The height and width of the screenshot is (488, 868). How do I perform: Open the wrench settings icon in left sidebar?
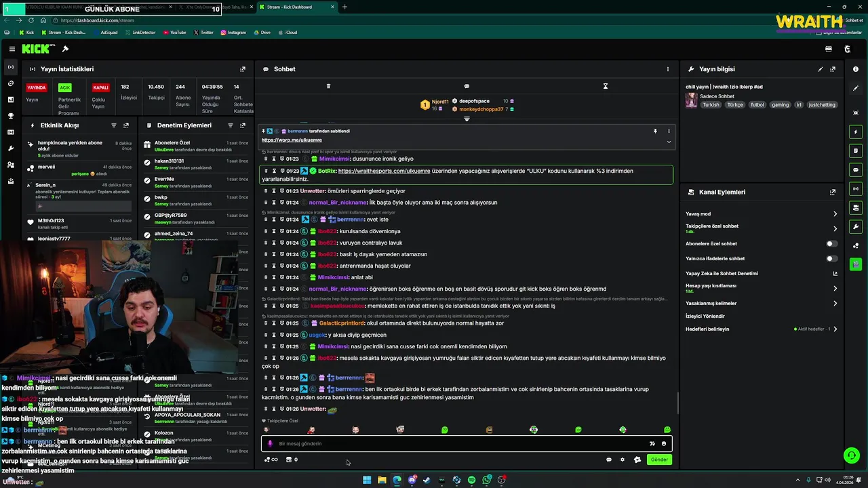pyautogui.click(x=10, y=148)
